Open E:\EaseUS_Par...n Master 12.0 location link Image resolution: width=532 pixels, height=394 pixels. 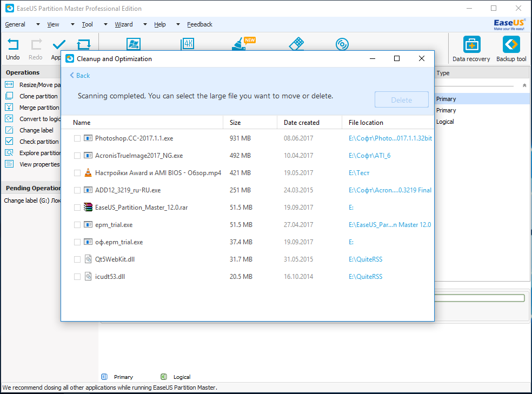(x=390, y=225)
